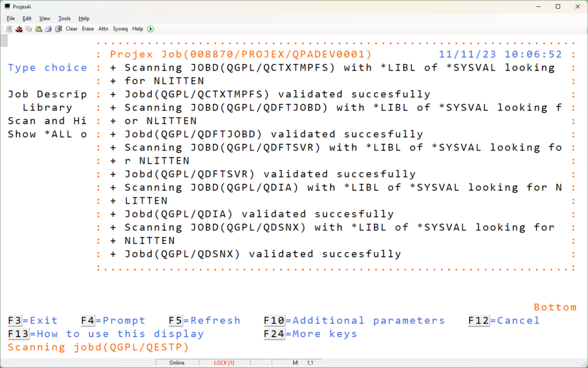This screenshot has height=368, width=588.
Task: Click the 'Type choice' label
Action: 47,67
